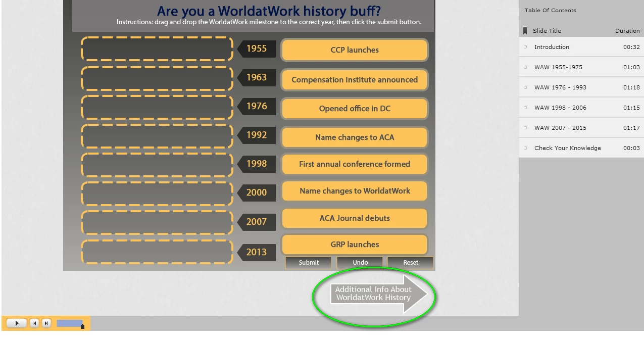Click the empty drop zone for 1998
The height and width of the screenshot is (341, 644).
157,165
